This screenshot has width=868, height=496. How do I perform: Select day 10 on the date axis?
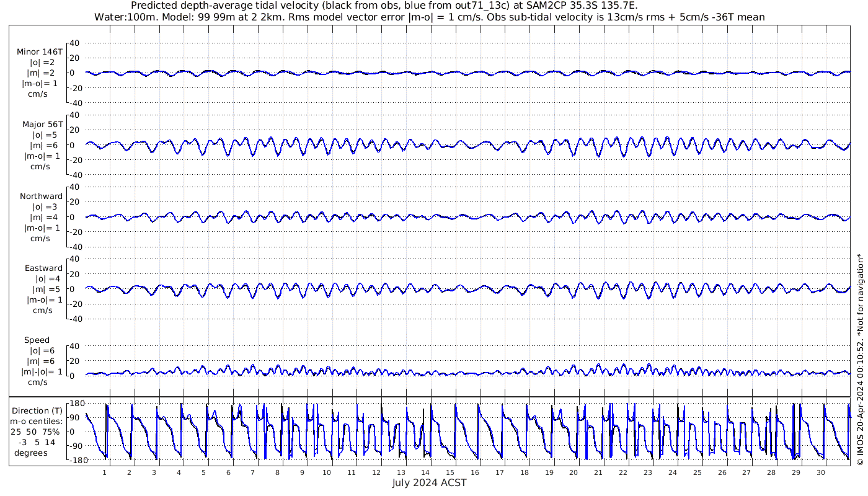point(327,472)
